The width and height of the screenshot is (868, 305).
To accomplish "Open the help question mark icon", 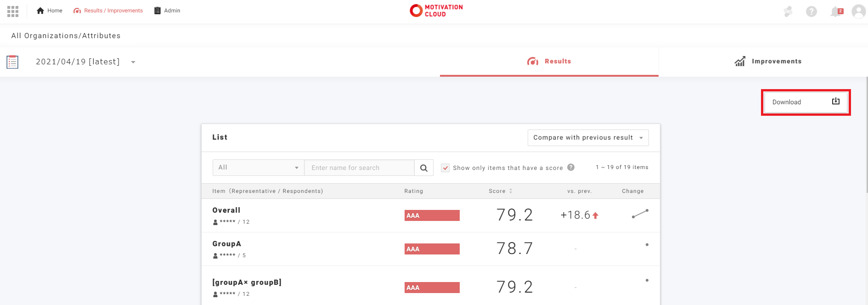I will tap(812, 11).
